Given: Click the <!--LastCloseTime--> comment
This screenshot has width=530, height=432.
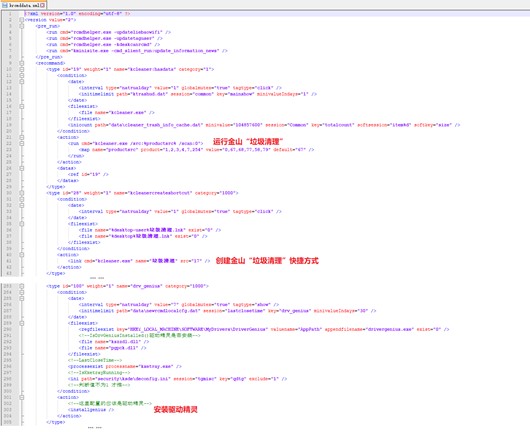Looking at the screenshot, I should pyautogui.click(x=95, y=360).
